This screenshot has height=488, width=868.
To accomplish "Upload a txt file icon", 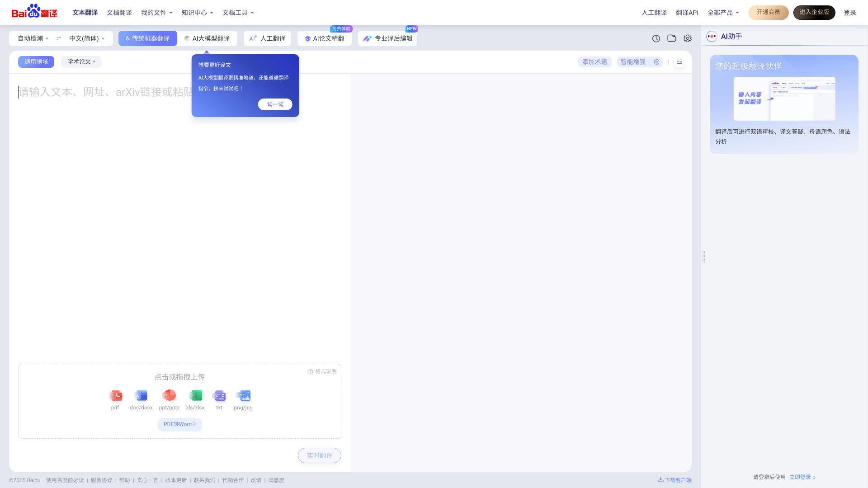I will (x=219, y=396).
